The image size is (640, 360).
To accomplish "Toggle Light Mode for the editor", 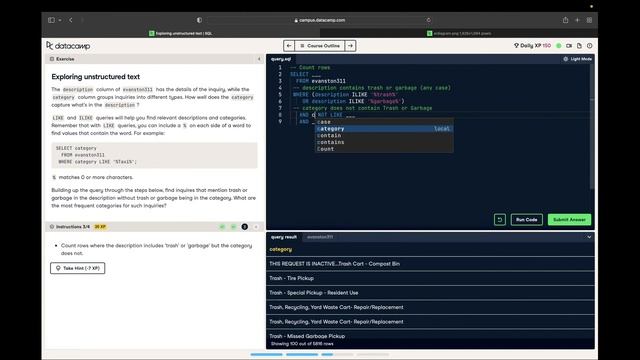I will point(578,59).
